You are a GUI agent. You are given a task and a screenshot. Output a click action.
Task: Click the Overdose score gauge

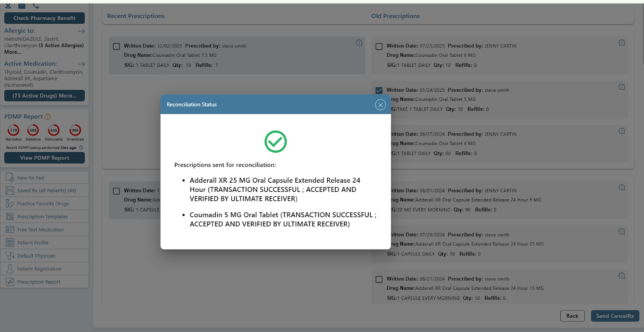click(75, 130)
